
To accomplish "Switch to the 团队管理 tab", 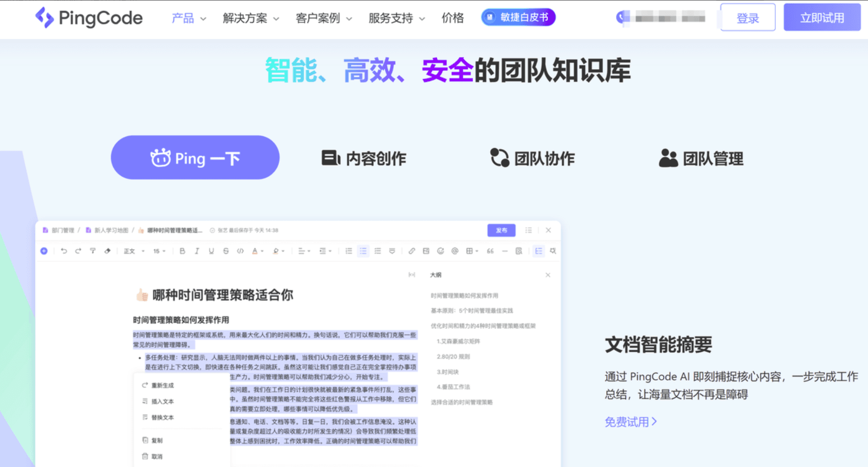I will point(701,159).
